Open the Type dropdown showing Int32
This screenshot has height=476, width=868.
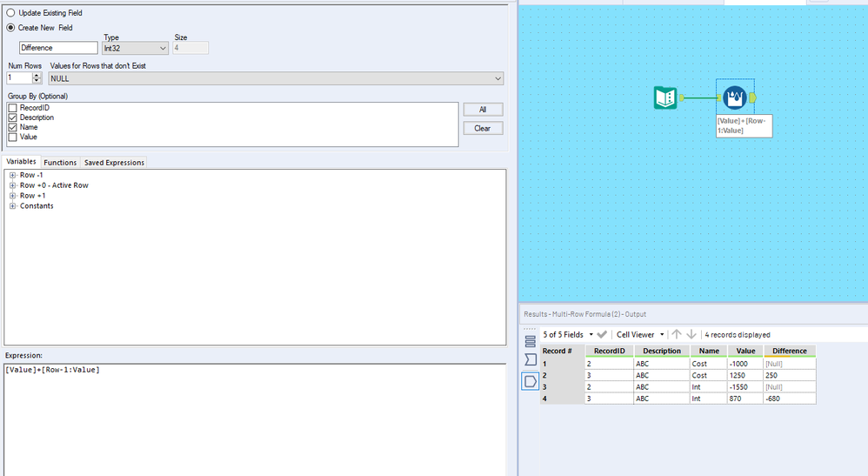(135, 48)
